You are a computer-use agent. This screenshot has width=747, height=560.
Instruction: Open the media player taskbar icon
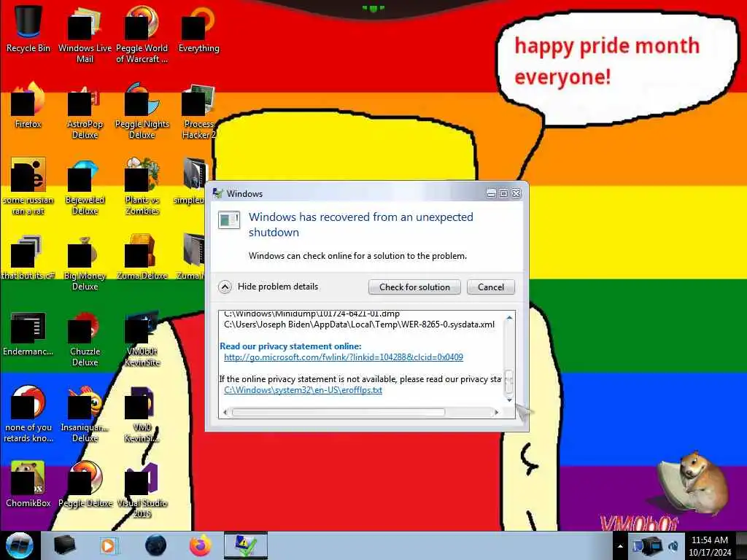coord(109,545)
